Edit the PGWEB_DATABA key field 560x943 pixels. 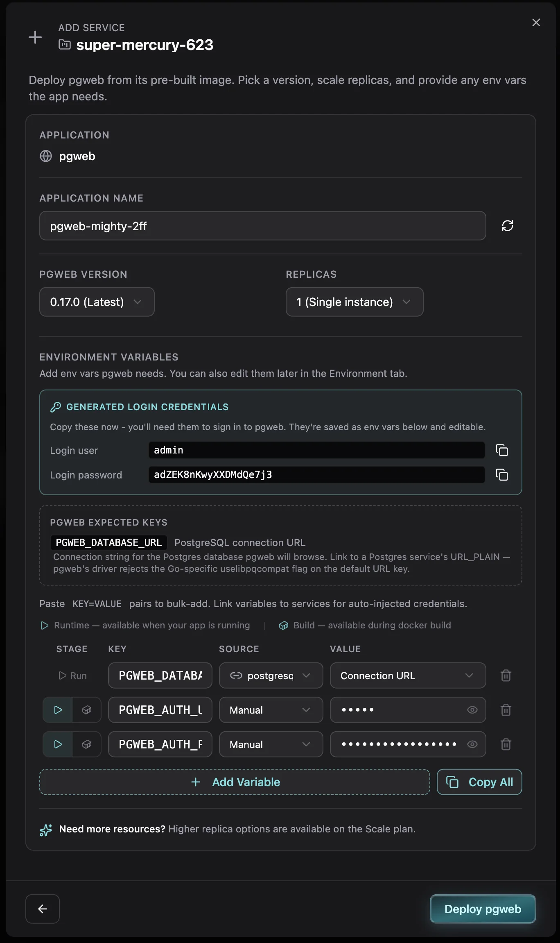click(160, 676)
